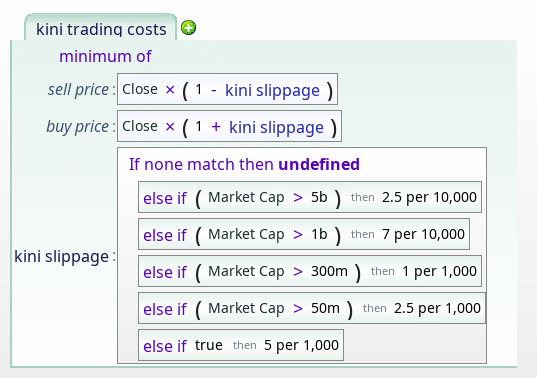Open the sell price formula box
Viewport: 537px width, 378px height.
(x=227, y=89)
